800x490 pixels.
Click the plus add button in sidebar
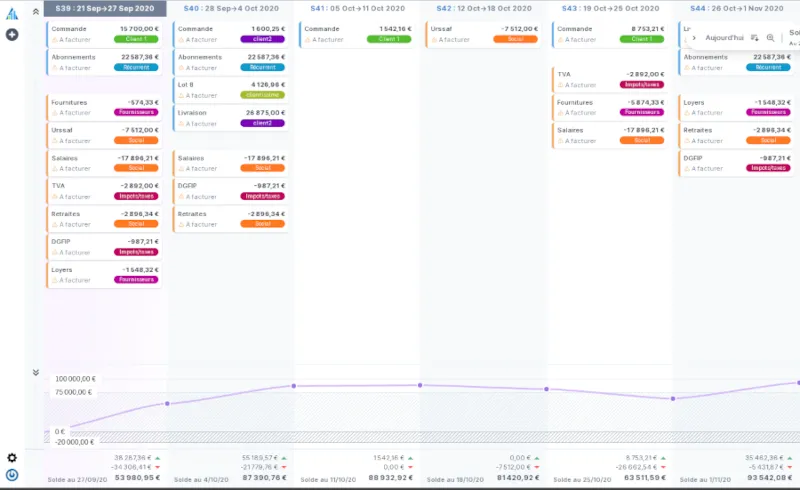(x=12, y=34)
